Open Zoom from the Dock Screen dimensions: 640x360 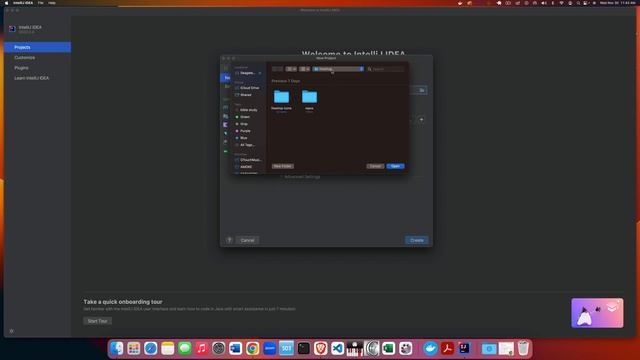pos(270,348)
